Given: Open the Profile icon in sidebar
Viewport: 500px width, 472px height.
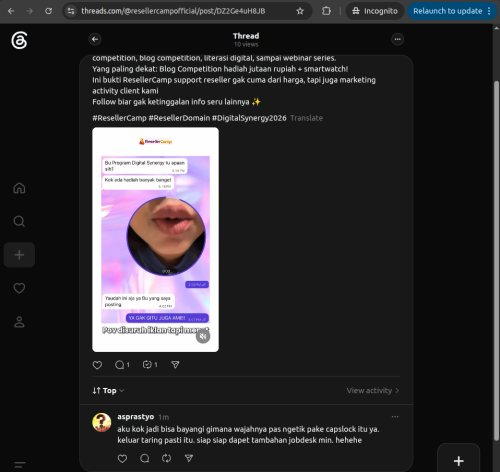Looking at the screenshot, I should click(19, 322).
